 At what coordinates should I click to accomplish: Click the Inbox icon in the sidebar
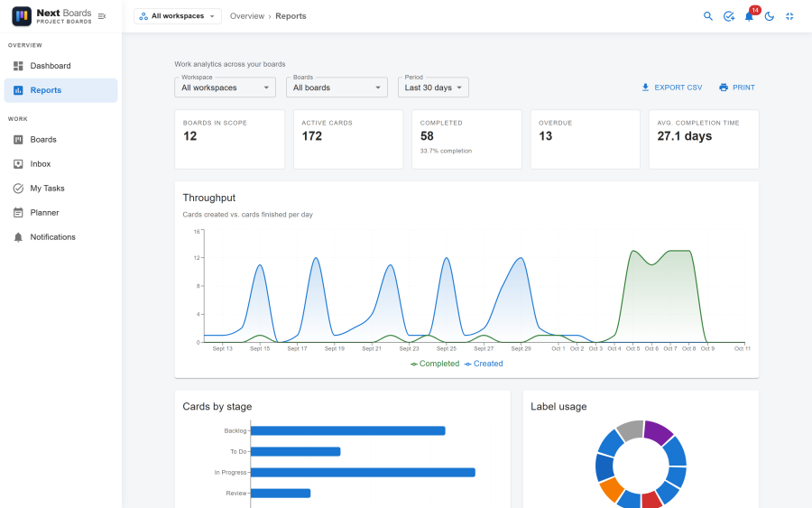tap(18, 163)
